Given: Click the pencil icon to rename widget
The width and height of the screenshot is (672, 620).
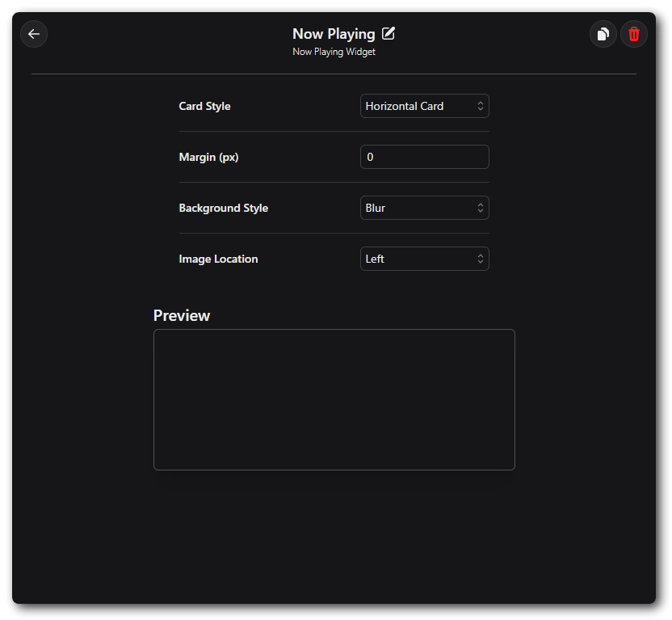Looking at the screenshot, I should pyautogui.click(x=388, y=33).
